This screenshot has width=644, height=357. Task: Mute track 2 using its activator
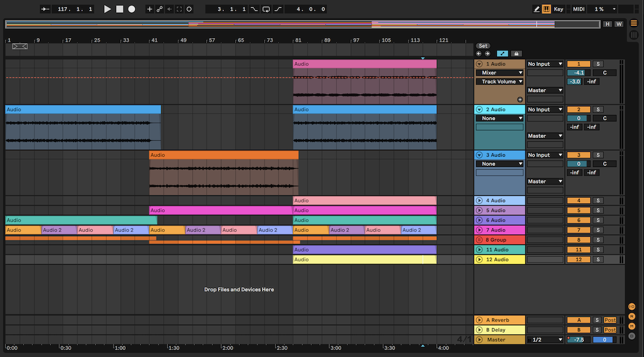coord(579,110)
